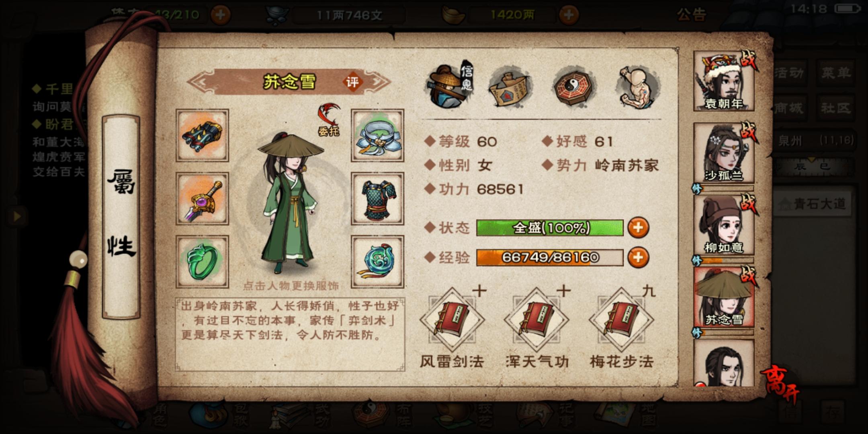Select 袁朝年 character portrait
Image resolution: width=868 pixels, height=434 pixels.
point(724,81)
